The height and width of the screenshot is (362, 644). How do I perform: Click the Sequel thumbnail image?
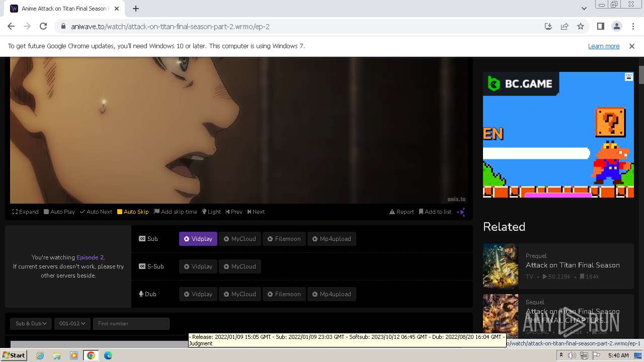tap(501, 316)
